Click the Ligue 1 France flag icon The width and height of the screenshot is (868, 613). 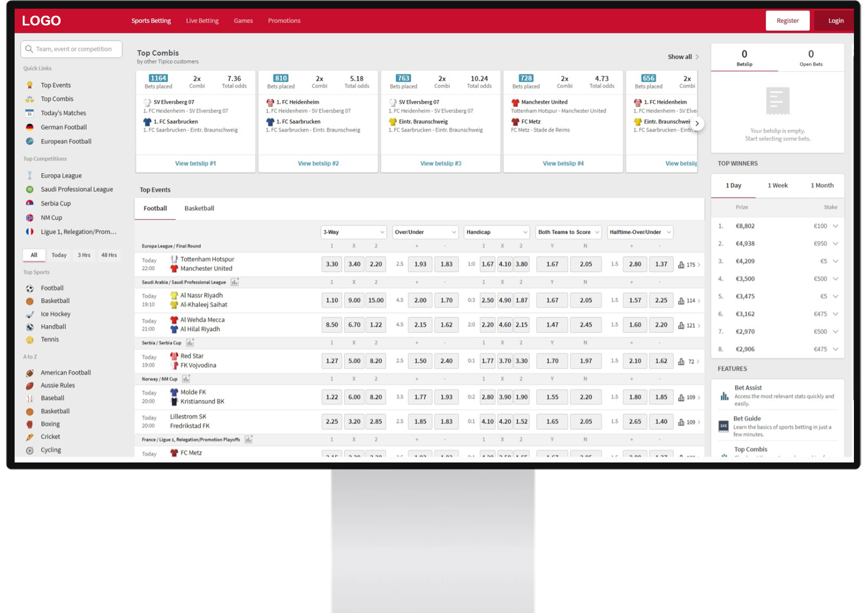[x=30, y=232]
